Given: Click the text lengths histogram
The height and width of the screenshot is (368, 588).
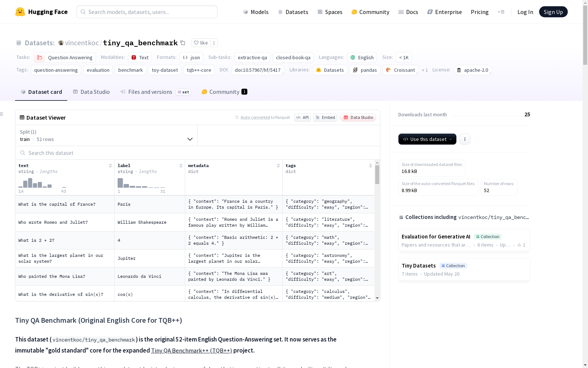Looking at the screenshot, I should (x=42, y=183).
